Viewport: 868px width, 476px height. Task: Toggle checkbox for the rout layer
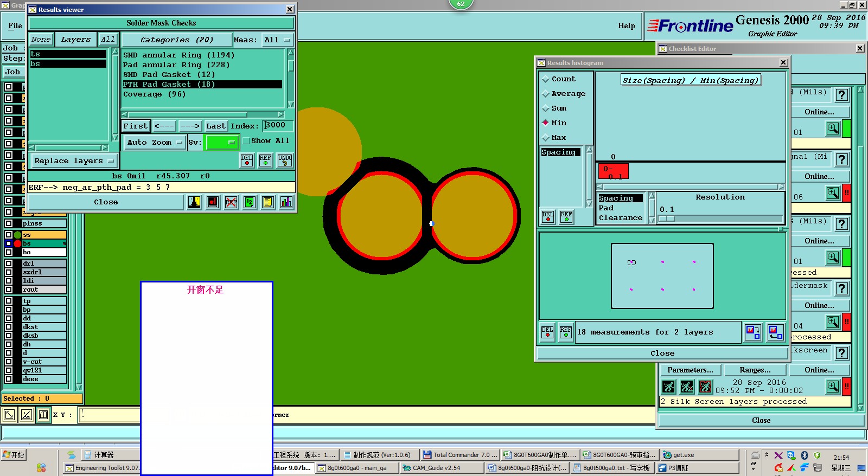(x=9, y=290)
